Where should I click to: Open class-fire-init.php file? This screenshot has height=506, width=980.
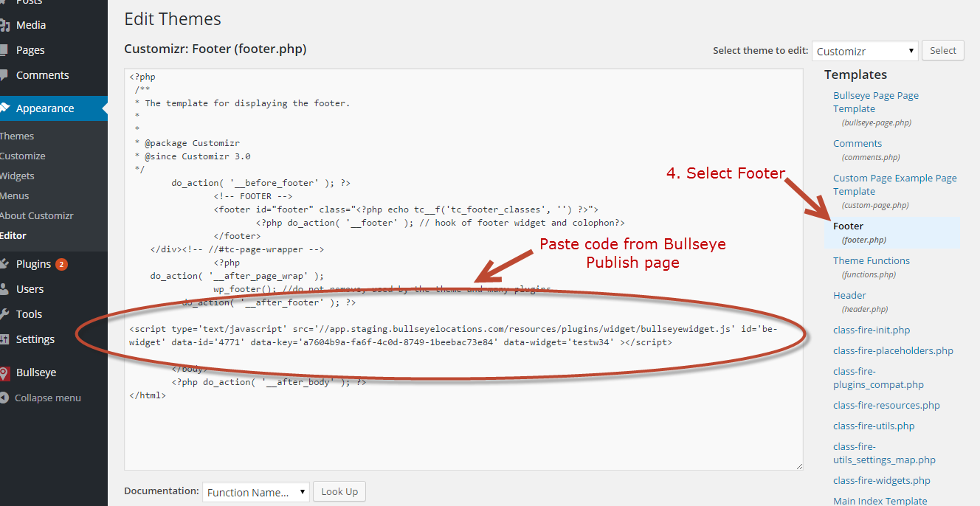point(872,330)
